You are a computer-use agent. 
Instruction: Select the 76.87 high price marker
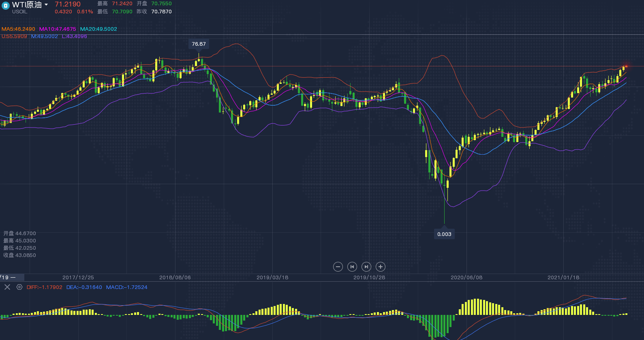click(199, 44)
